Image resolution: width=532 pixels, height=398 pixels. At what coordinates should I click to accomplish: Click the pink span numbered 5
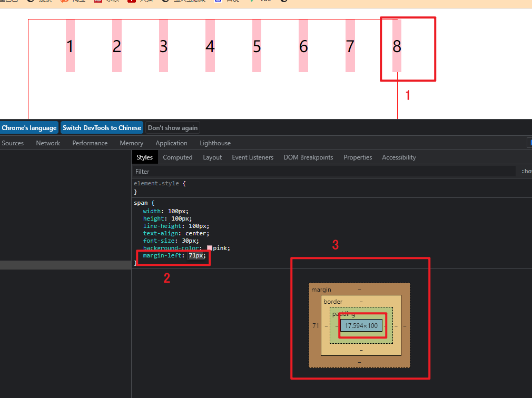257,46
